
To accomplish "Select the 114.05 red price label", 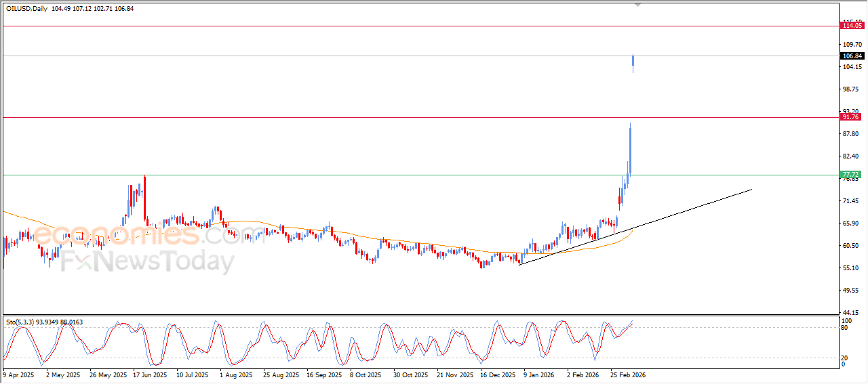I will point(851,26).
